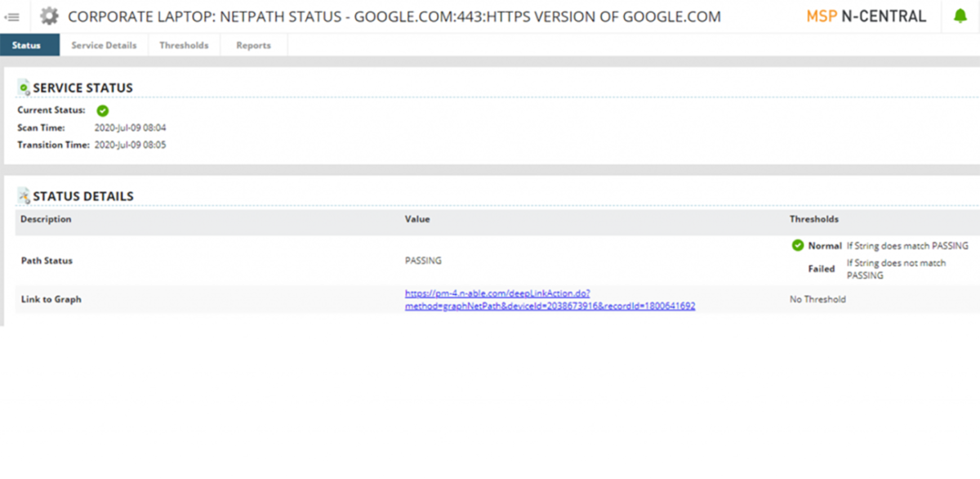The height and width of the screenshot is (479, 980).
Task: Go to the Reports tab
Action: point(253,46)
